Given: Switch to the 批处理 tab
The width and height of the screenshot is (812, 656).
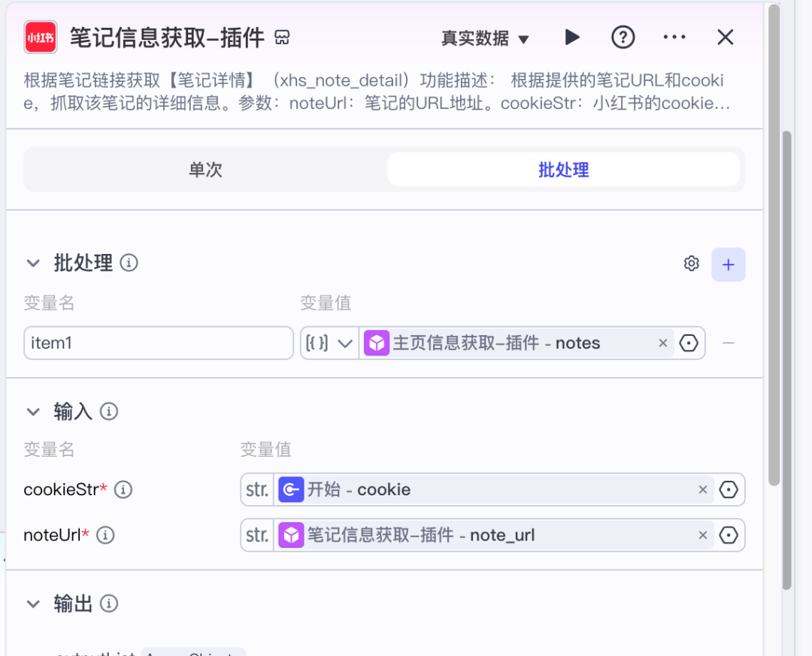Looking at the screenshot, I should pyautogui.click(x=563, y=169).
